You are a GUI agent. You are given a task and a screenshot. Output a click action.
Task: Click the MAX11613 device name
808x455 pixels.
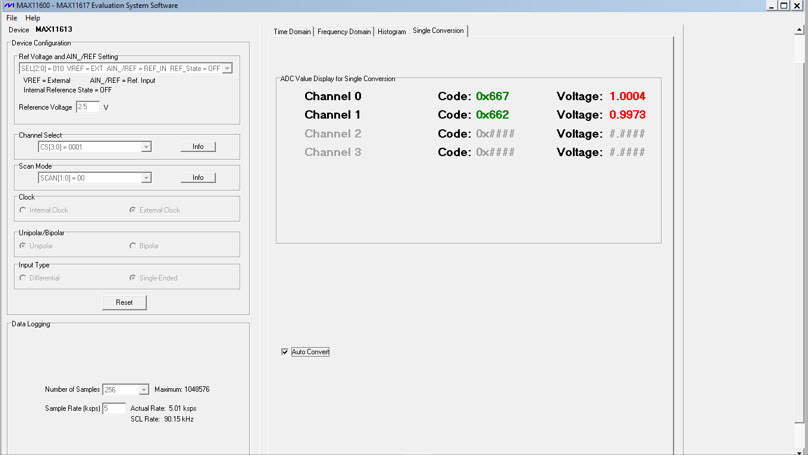pos(54,29)
